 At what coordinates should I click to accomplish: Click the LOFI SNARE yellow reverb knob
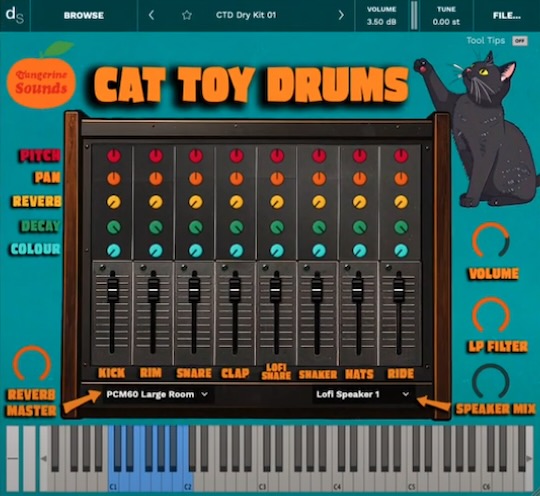277,202
